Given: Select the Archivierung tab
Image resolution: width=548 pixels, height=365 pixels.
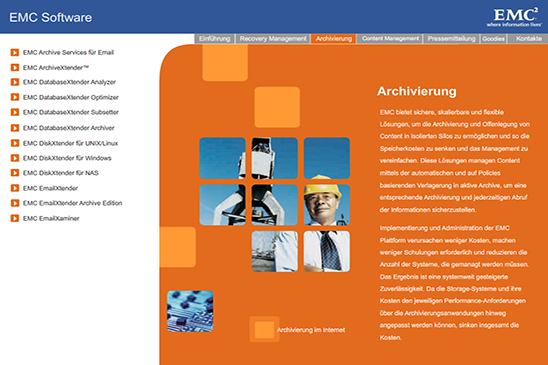Looking at the screenshot, I should [334, 38].
